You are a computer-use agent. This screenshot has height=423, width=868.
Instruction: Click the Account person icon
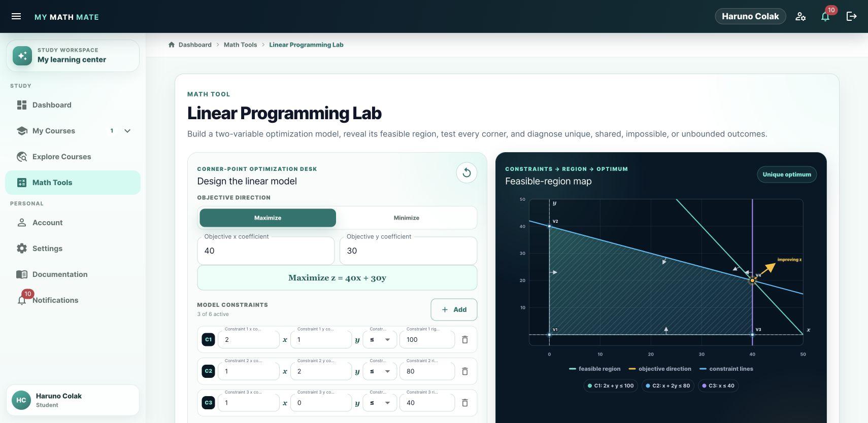pyautogui.click(x=22, y=223)
